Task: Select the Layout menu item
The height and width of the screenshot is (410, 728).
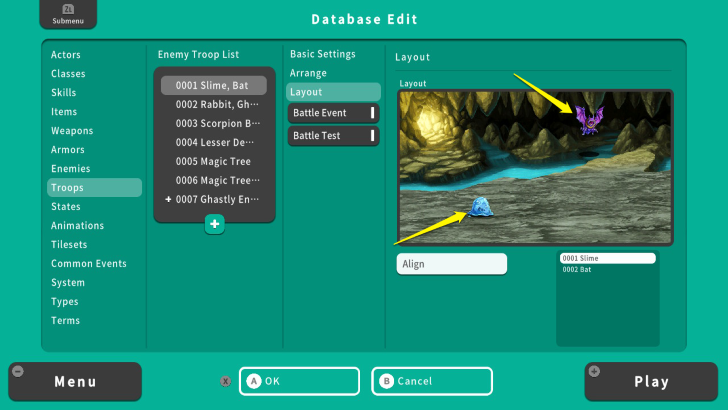Action: pyautogui.click(x=333, y=92)
